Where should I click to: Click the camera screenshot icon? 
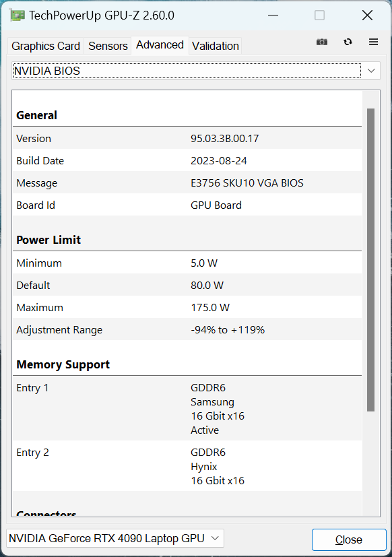click(321, 42)
